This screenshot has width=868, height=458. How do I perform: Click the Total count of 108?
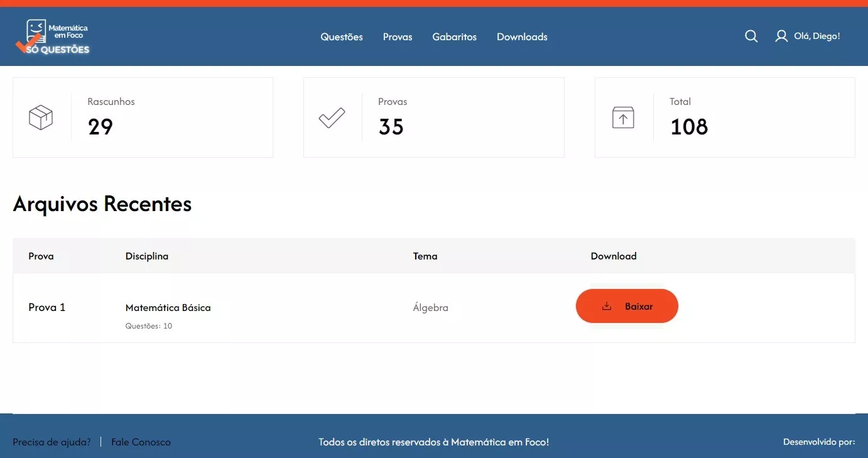pyautogui.click(x=689, y=127)
